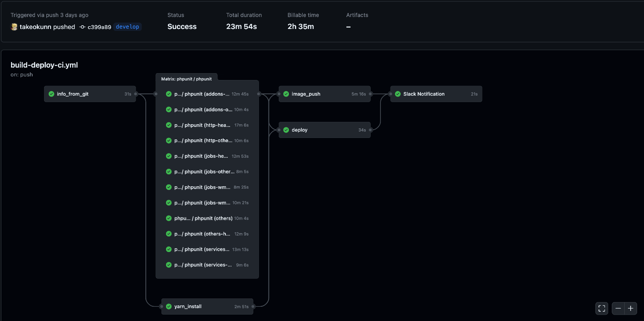Click the 'on: push' trigger text
Viewport: 644px width, 321px height.
22,75
